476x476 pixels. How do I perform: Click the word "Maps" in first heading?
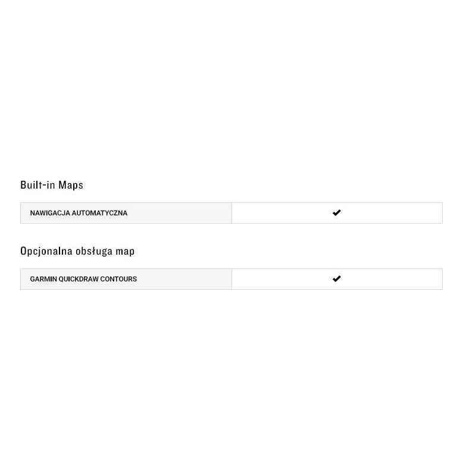(71, 185)
